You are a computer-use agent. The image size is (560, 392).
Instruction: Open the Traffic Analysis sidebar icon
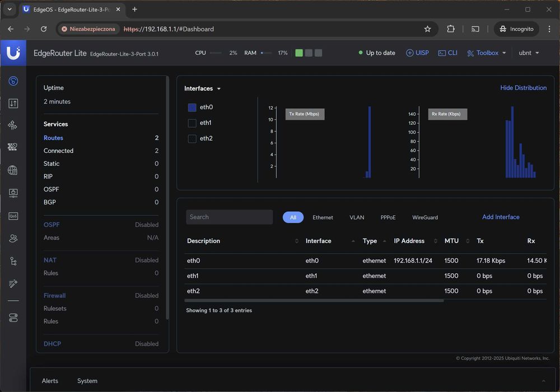pyautogui.click(x=13, y=104)
